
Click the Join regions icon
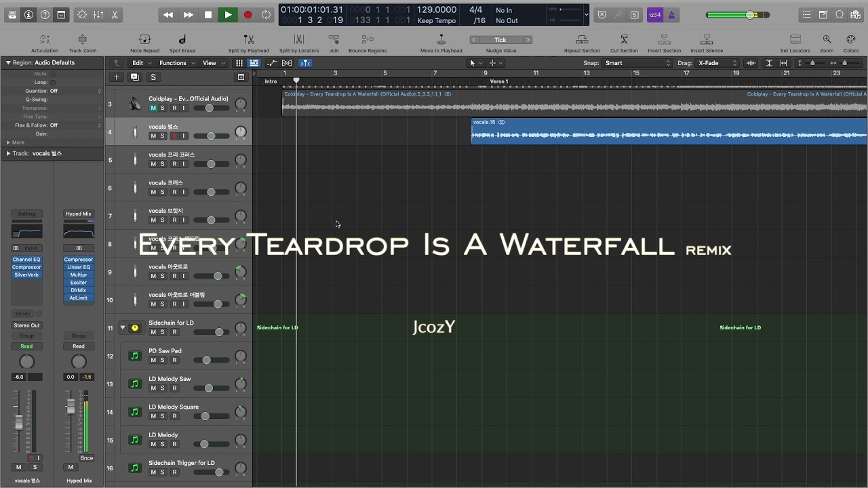[x=334, y=40]
